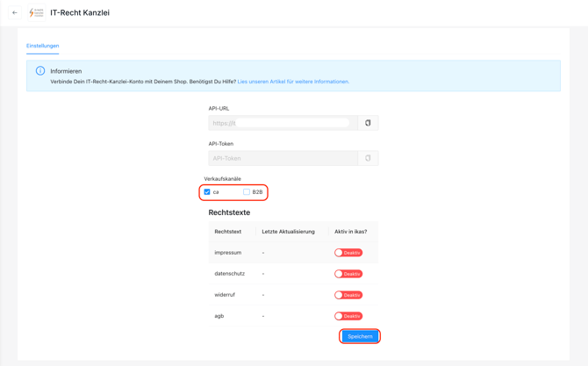Open the Einstellungen tab
Screen dimensions: 588x366
coord(43,46)
